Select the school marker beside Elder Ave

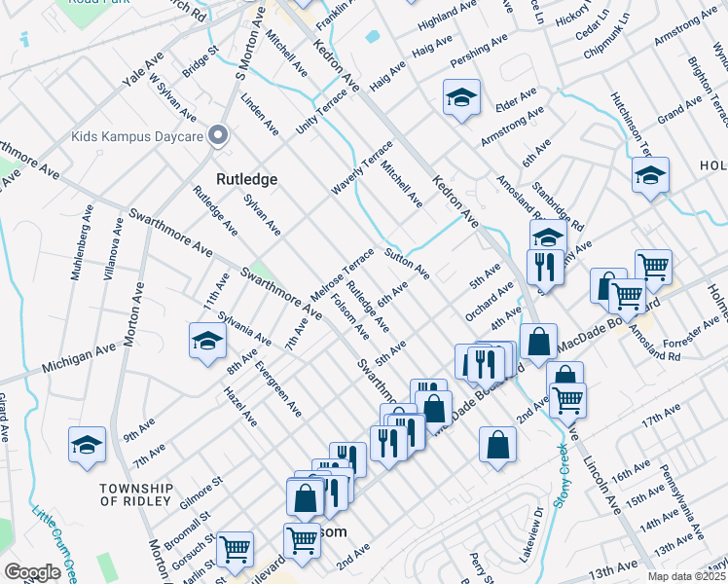(461, 100)
